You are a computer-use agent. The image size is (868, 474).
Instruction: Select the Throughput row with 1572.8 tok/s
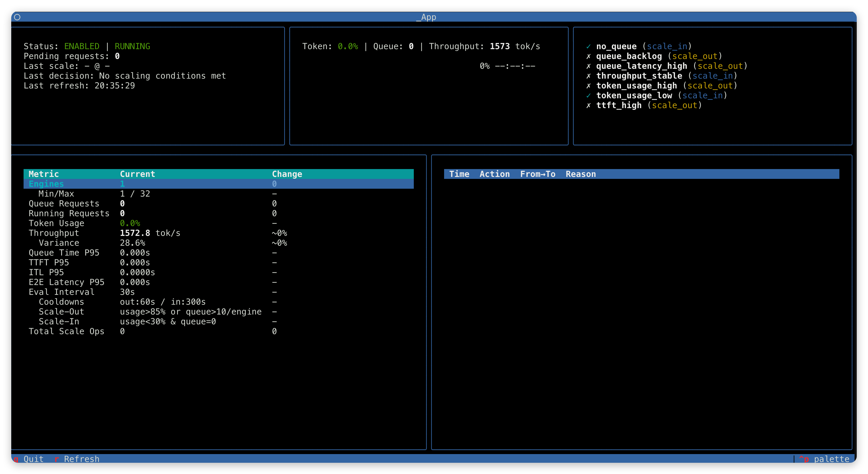[x=218, y=233]
